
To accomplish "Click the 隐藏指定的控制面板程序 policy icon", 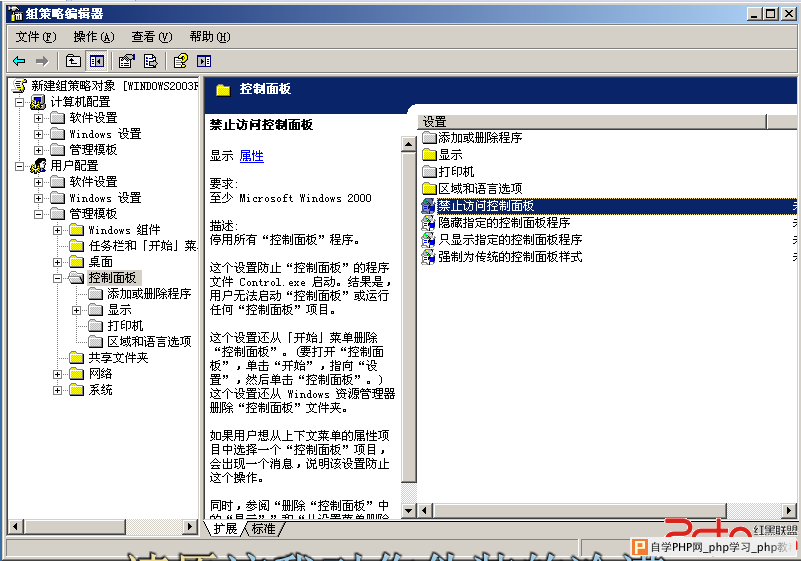I will pyautogui.click(x=428, y=223).
